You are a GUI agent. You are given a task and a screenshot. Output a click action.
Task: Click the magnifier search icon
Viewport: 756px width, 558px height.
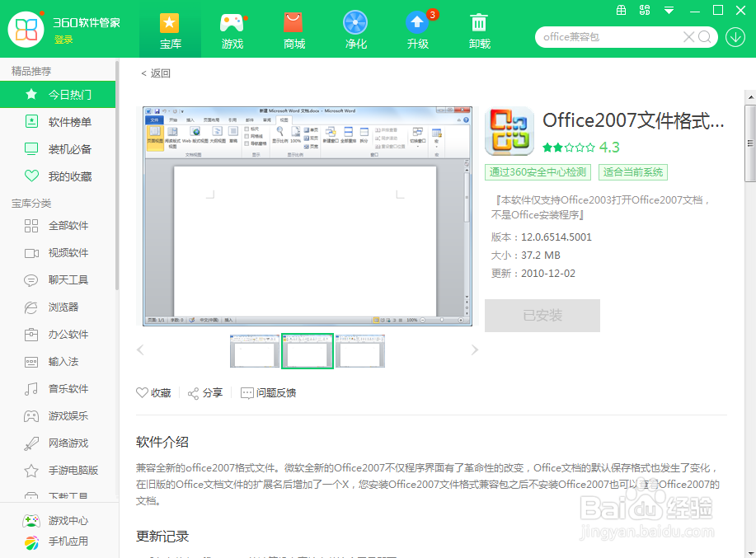pyautogui.click(x=704, y=37)
